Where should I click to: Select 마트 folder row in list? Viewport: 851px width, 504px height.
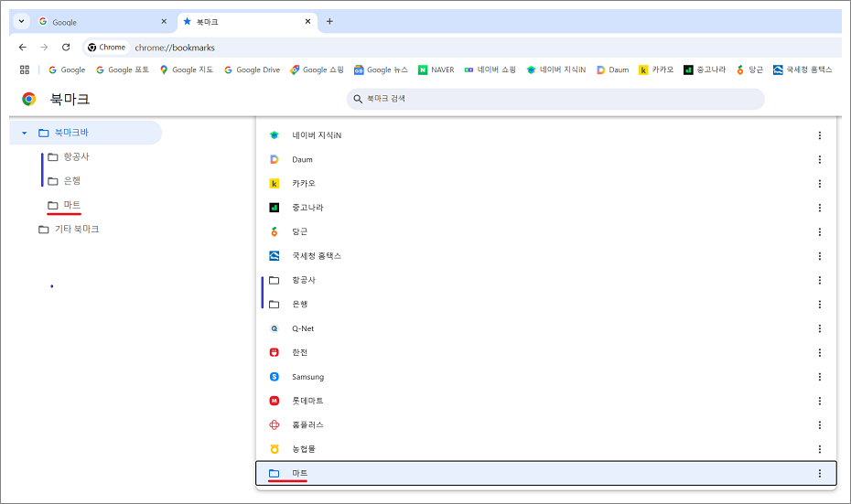click(546, 473)
